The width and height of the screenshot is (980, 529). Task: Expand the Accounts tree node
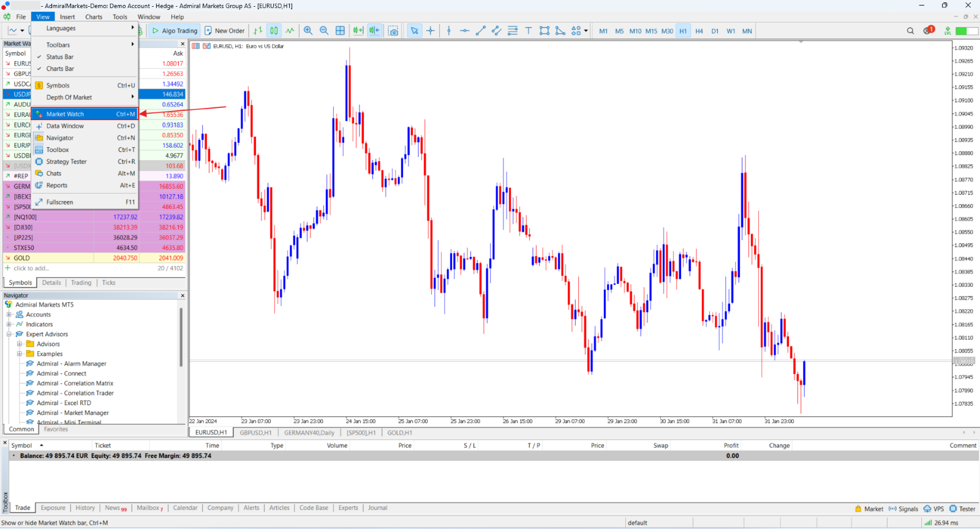(x=9, y=314)
